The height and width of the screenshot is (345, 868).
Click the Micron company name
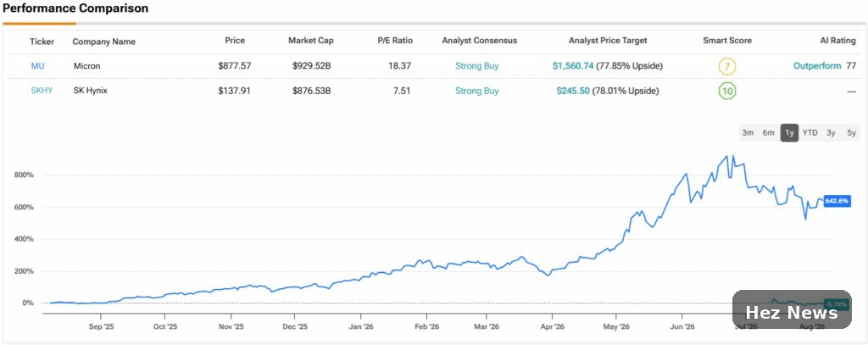tap(86, 66)
